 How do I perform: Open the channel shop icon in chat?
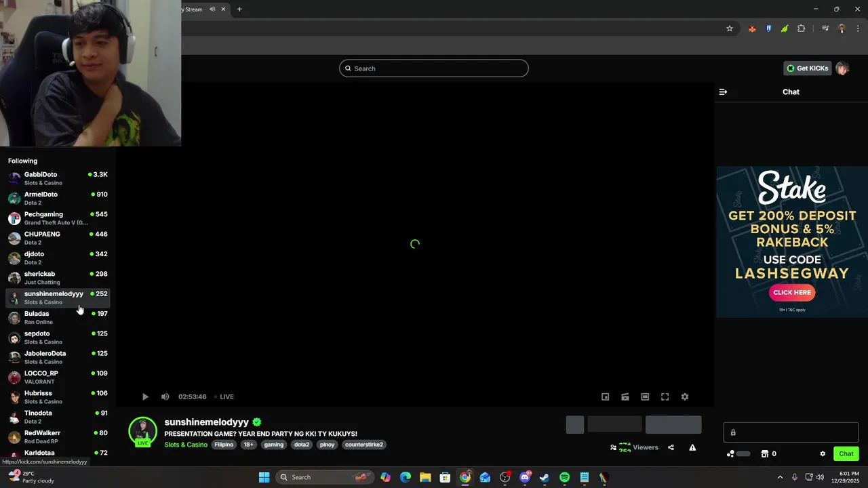pyautogui.click(x=765, y=453)
